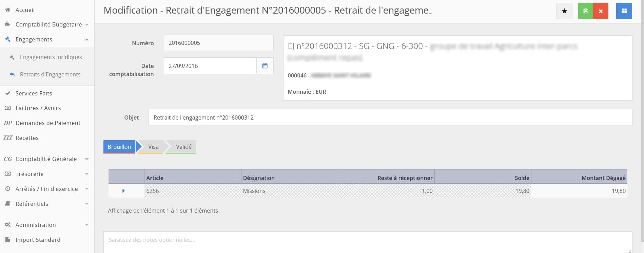This screenshot has width=644, height=253.
Task: Open the date picker calendar icon
Action: pos(265,66)
